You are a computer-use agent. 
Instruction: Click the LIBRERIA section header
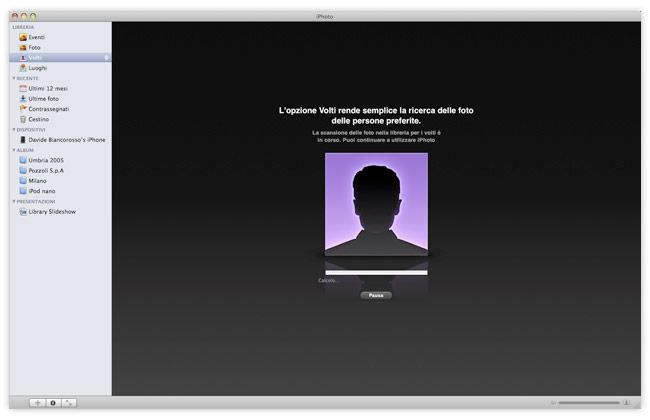23,27
